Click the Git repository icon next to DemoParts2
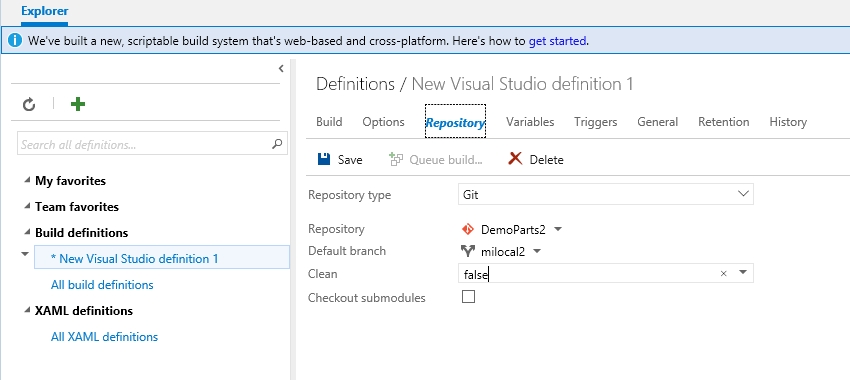 tap(468, 229)
